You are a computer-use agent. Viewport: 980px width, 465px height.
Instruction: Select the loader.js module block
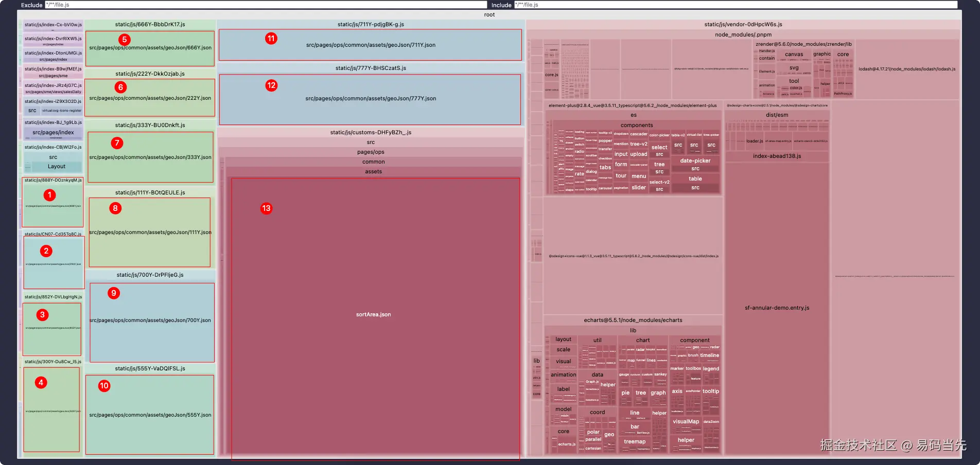[x=755, y=141]
